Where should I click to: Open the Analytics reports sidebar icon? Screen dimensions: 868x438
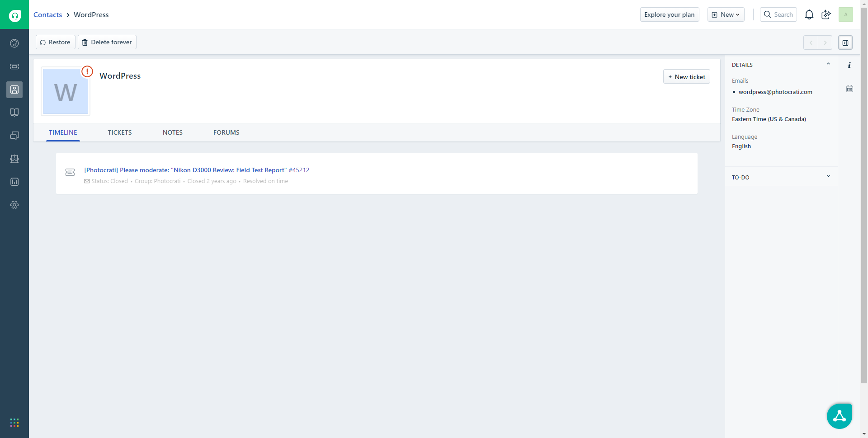point(14,182)
